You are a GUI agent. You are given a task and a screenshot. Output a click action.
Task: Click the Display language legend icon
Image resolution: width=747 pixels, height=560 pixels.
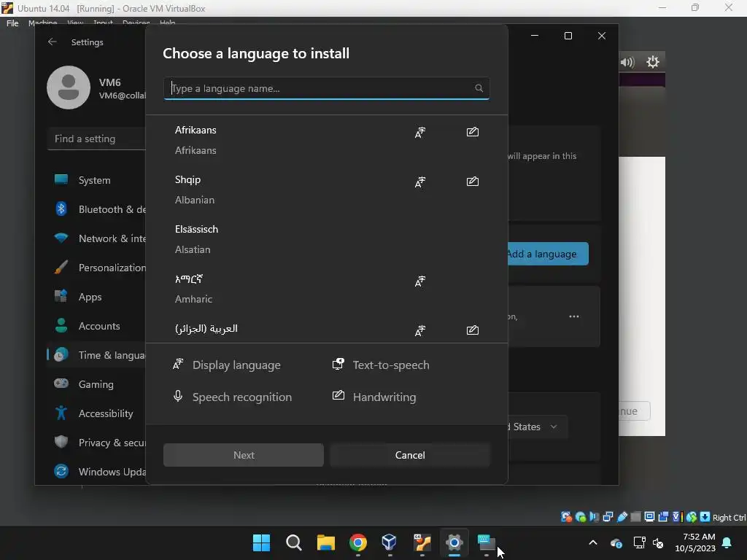pos(178,365)
